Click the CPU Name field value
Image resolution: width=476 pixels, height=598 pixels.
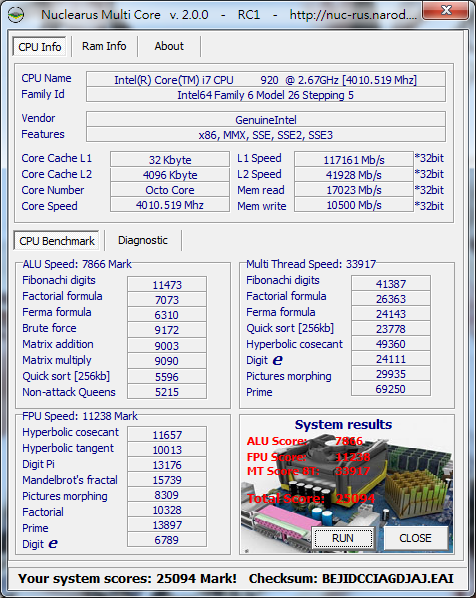tap(265, 80)
